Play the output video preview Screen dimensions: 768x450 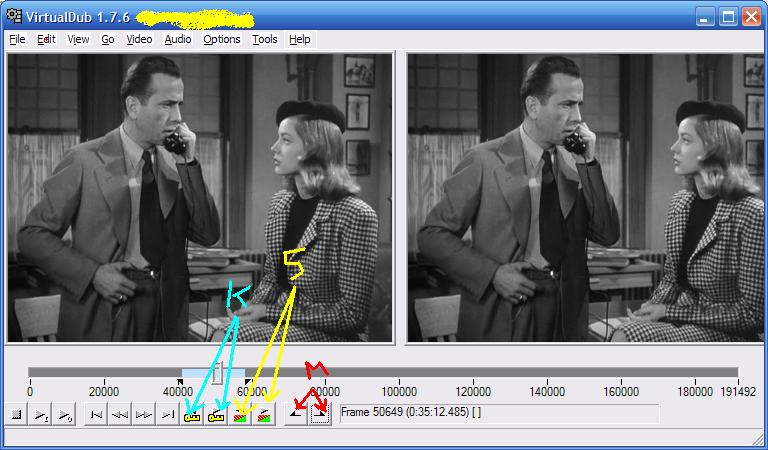(x=64, y=414)
